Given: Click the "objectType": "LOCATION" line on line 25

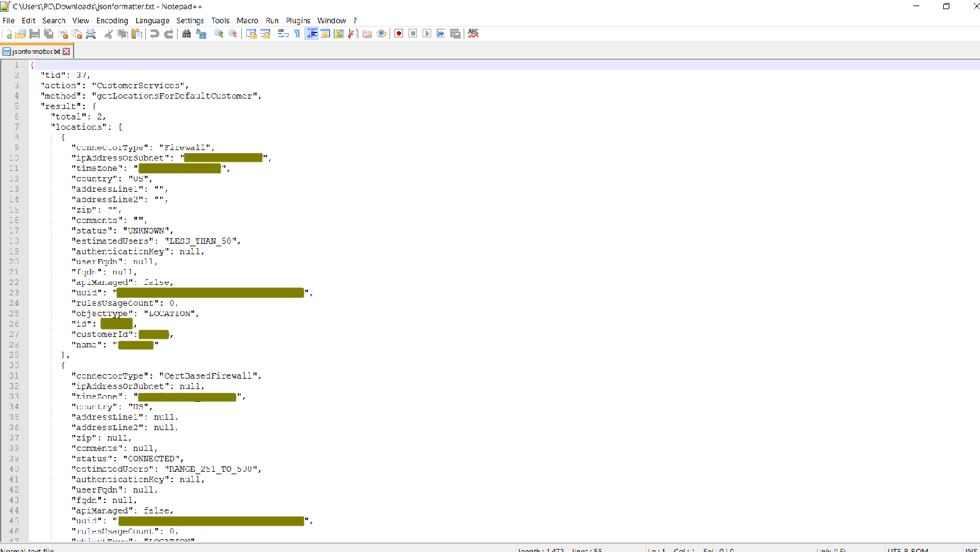Looking at the screenshot, I should [x=135, y=314].
